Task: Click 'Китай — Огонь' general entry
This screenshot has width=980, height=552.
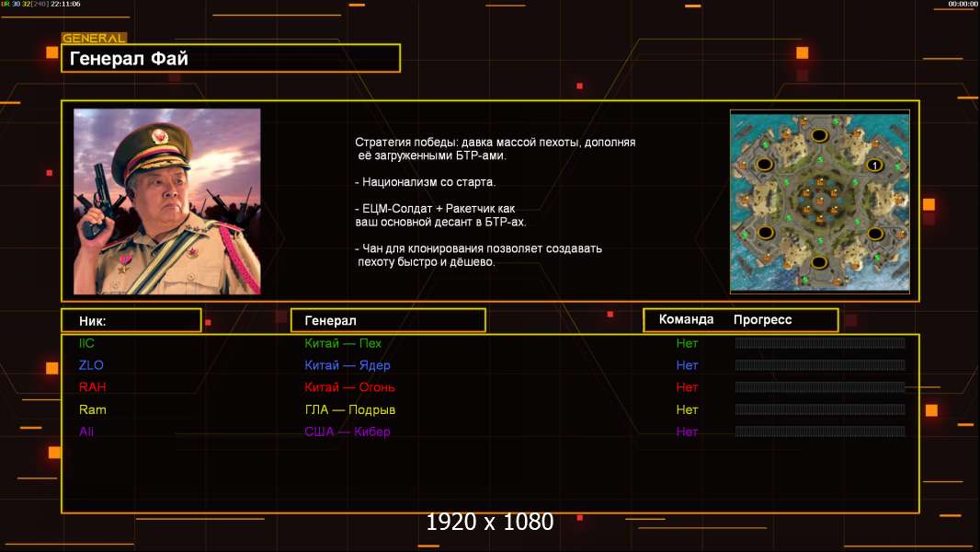Action: pyautogui.click(x=349, y=387)
